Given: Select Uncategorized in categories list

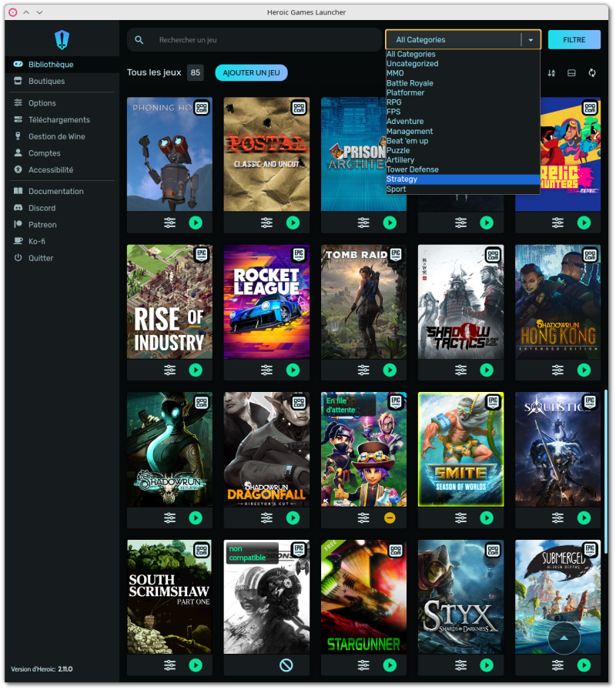Looking at the screenshot, I should click(463, 64).
